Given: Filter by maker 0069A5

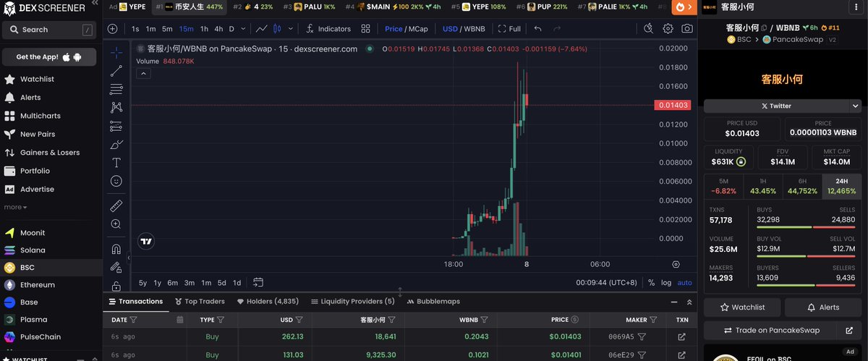Looking at the screenshot, I should (642, 336).
